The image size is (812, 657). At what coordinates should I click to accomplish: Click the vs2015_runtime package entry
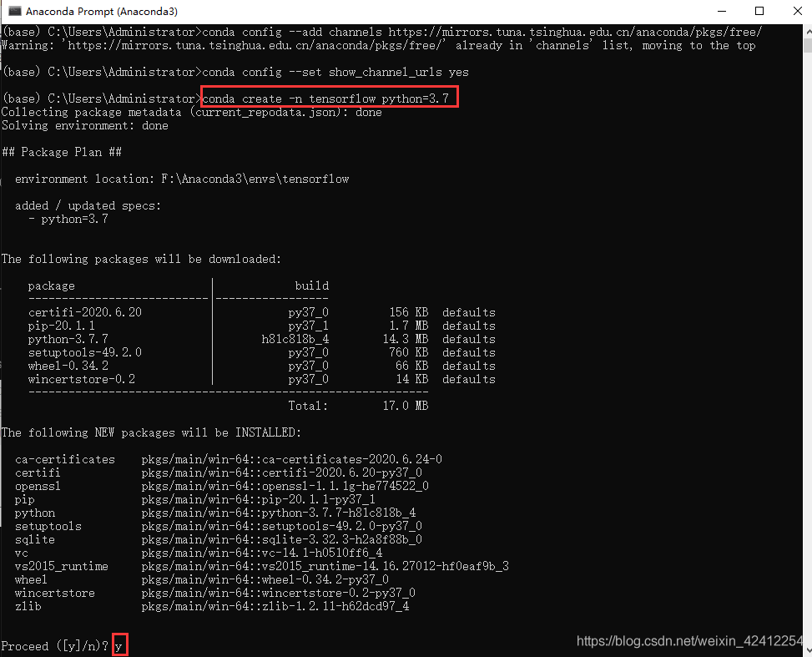coord(62,565)
